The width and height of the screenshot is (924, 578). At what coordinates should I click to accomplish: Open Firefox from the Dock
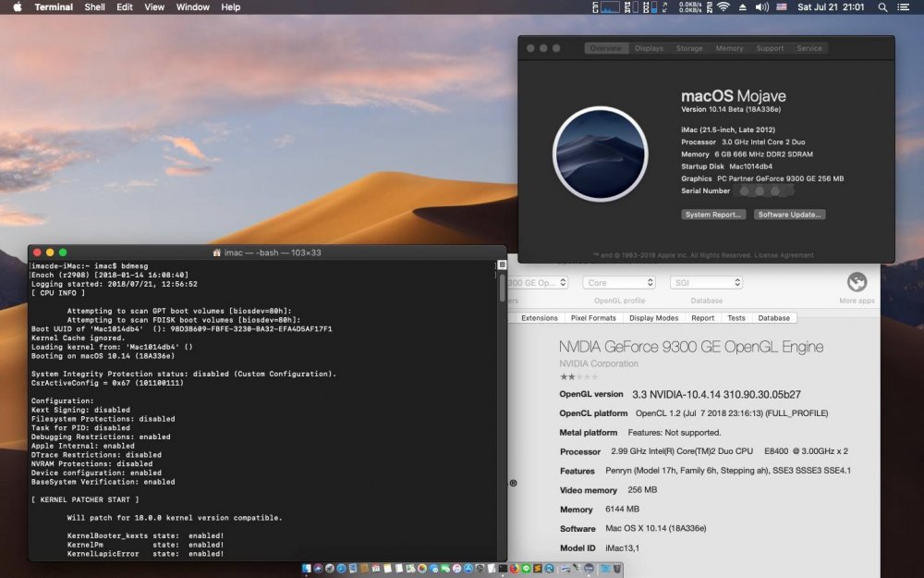click(515, 569)
